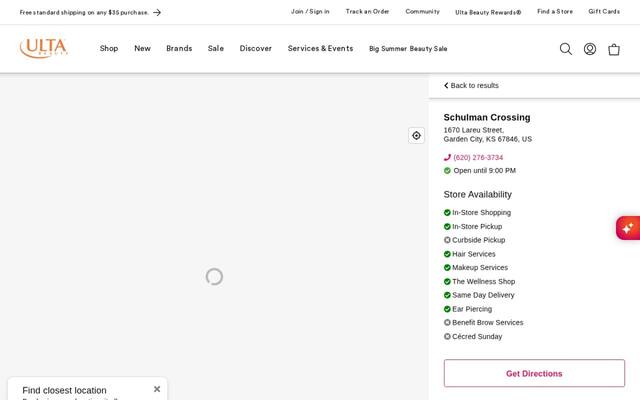The width and height of the screenshot is (640, 400).
Task: Click The Wellness Shop text
Action: pyautogui.click(x=484, y=282)
